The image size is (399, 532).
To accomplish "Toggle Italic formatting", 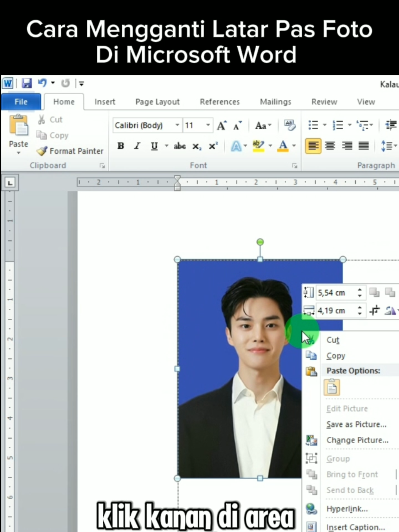I will [x=137, y=146].
